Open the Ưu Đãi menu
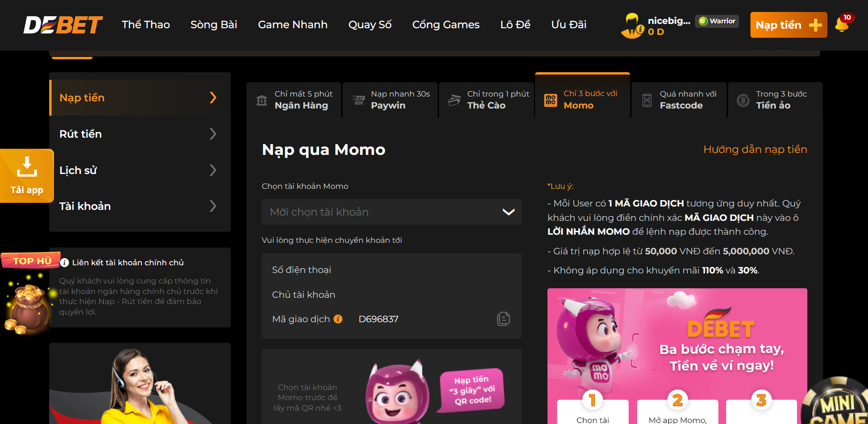 click(568, 24)
